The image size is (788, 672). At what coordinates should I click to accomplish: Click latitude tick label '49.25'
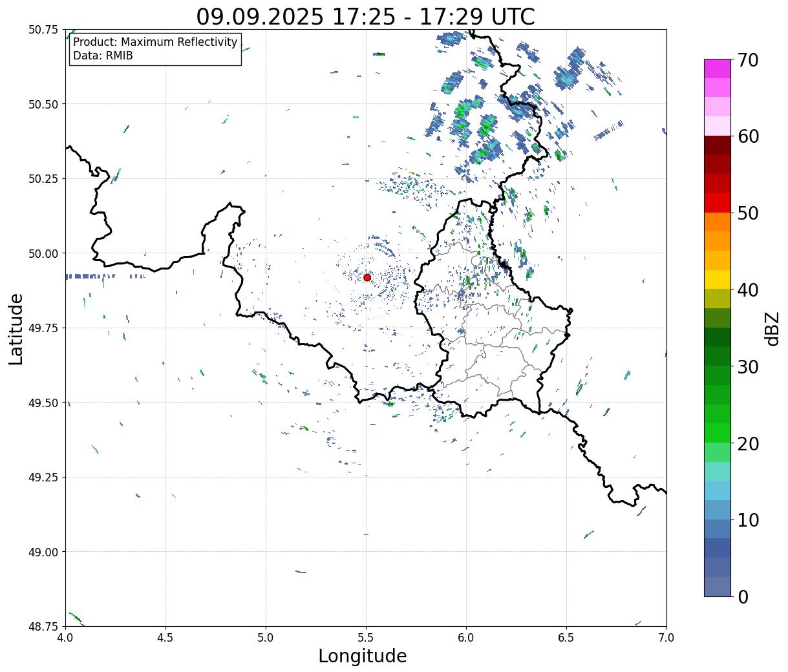[x=43, y=478]
